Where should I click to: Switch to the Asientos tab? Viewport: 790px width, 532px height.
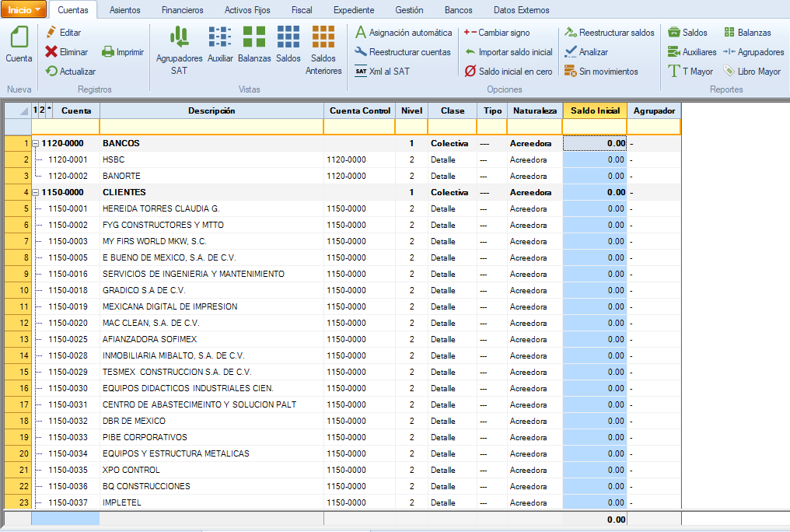click(125, 10)
